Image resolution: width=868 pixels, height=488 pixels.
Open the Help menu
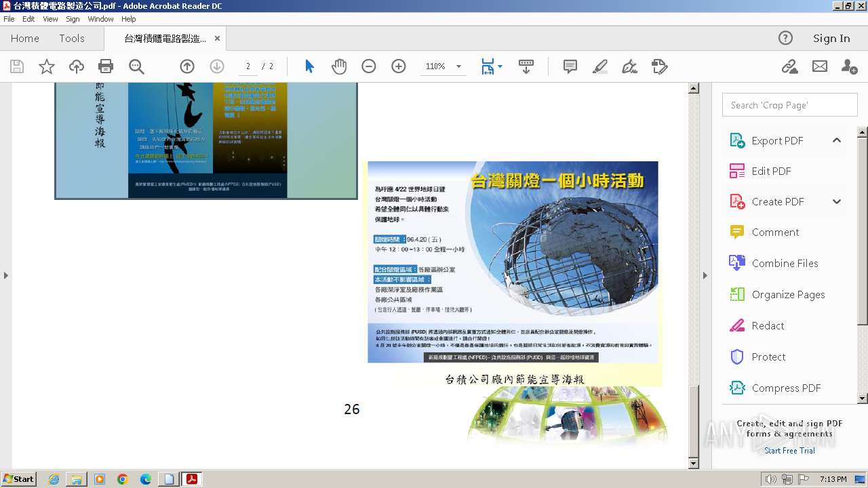point(129,19)
